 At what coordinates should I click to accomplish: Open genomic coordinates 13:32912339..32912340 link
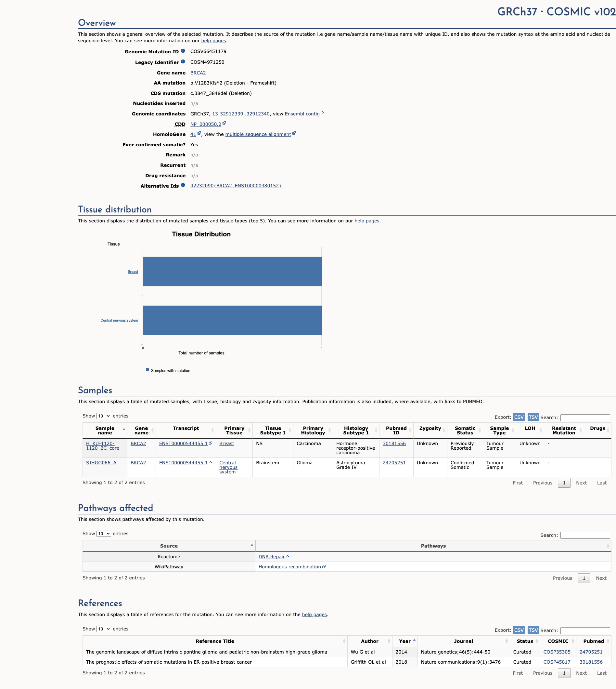[241, 114]
